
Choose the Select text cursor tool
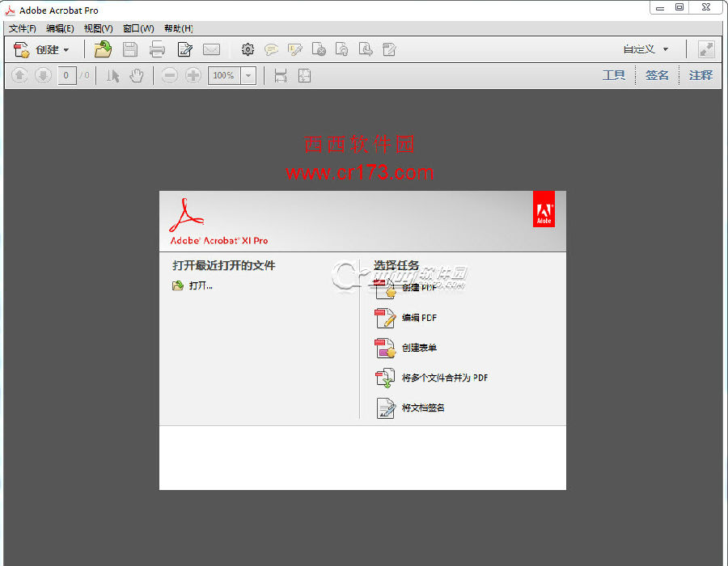[112, 76]
